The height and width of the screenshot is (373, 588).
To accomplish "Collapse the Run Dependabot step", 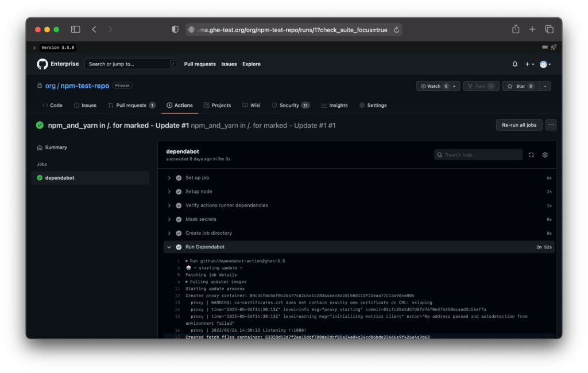I will tap(359, 247).
